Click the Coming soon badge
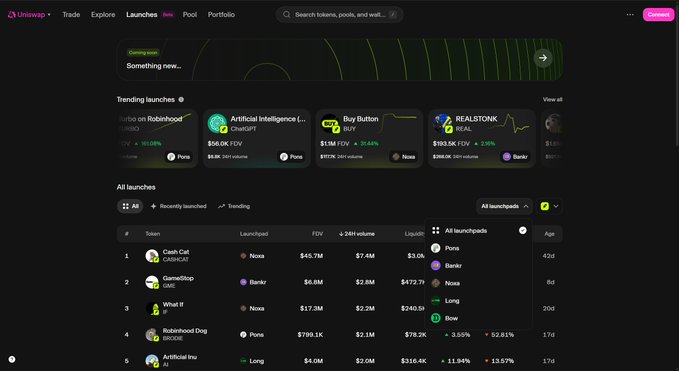 pyautogui.click(x=143, y=52)
